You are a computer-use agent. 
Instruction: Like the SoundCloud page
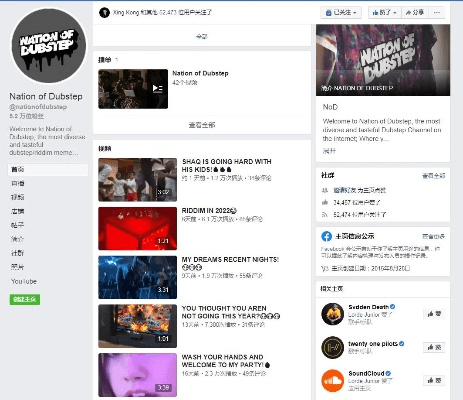point(434,380)
